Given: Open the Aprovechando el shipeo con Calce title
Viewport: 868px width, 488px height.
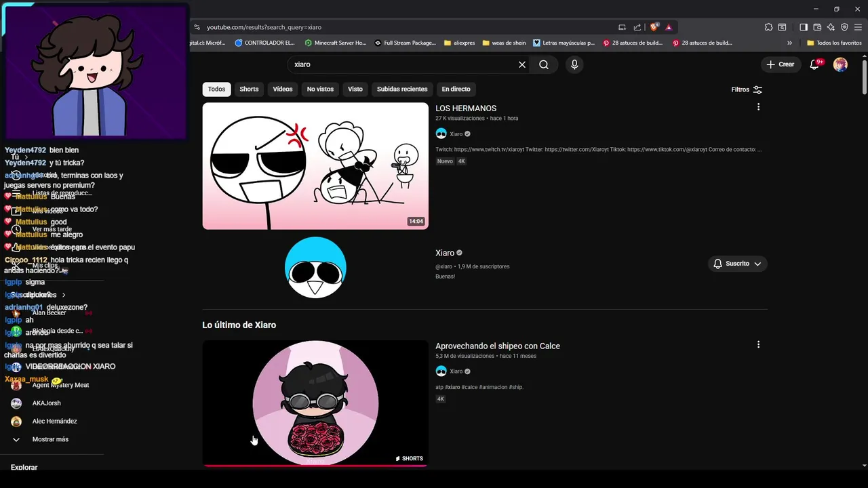Looking at the screenshot, I should 498,346.
